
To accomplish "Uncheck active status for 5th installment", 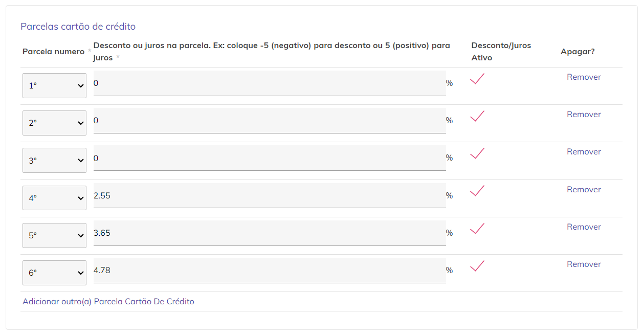I will 477,229.
